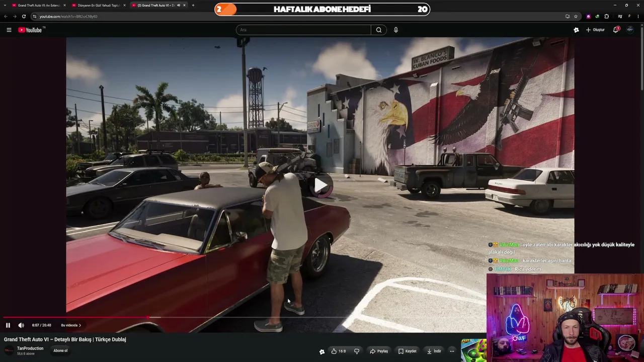Pause the video with the pause button
Image resolution: width=644 pixels, height=362 pixels.
[8, 325]
